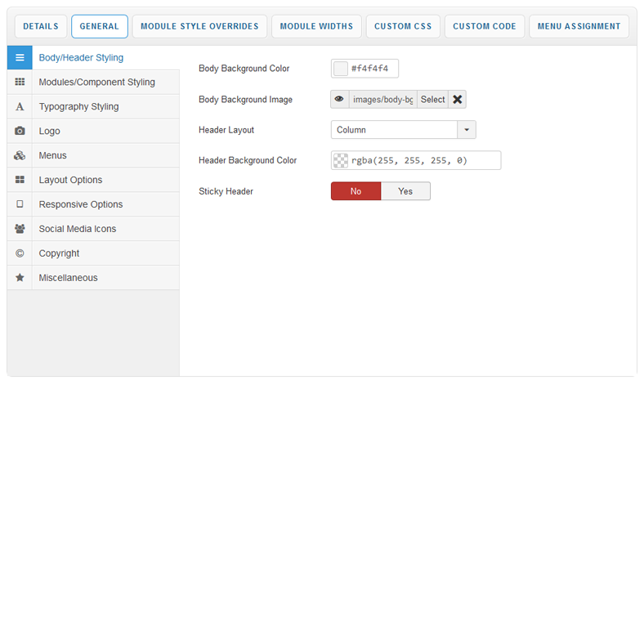This screenshot has height=644, width=644.
Task: Click the Social Media Icons people icon
Action: tap(20, 229)
